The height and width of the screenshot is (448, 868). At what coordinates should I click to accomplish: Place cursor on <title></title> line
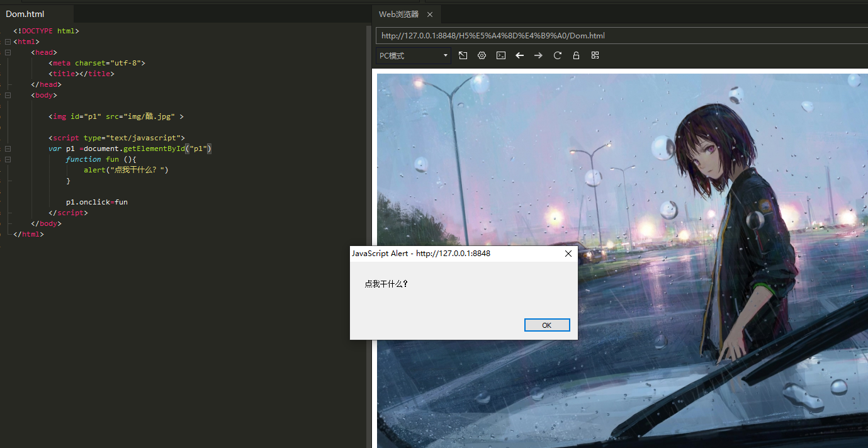point(81,74)
